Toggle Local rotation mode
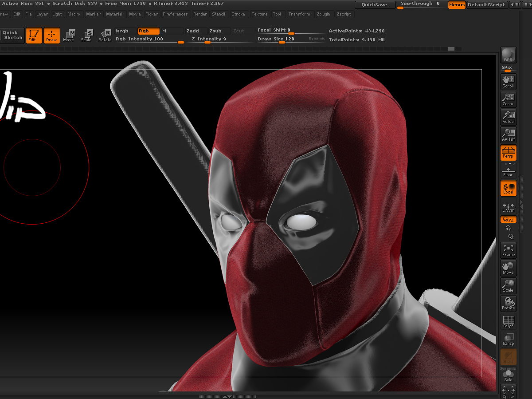The width and height of the screenshot is (532, 399). pos(508,188)
